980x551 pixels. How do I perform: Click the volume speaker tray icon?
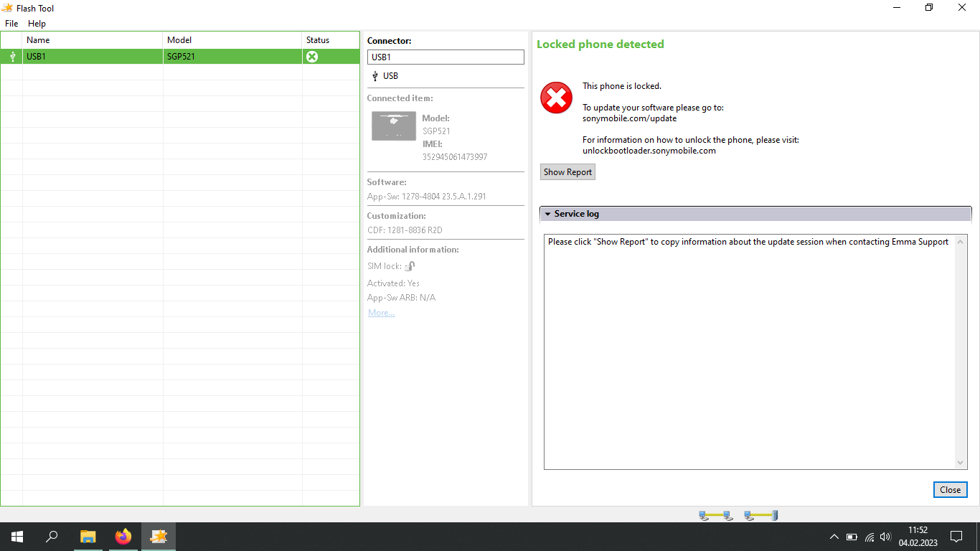[885, 537]
